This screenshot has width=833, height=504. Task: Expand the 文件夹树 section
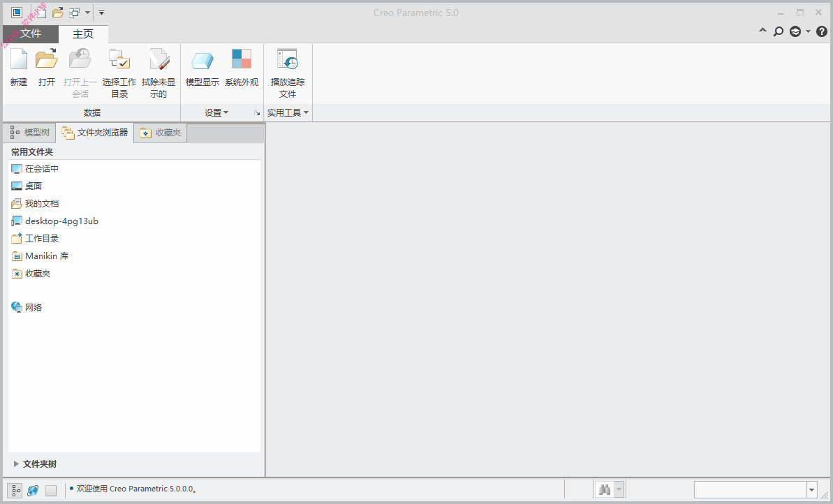pyautogui.click(x=17, y=464)
